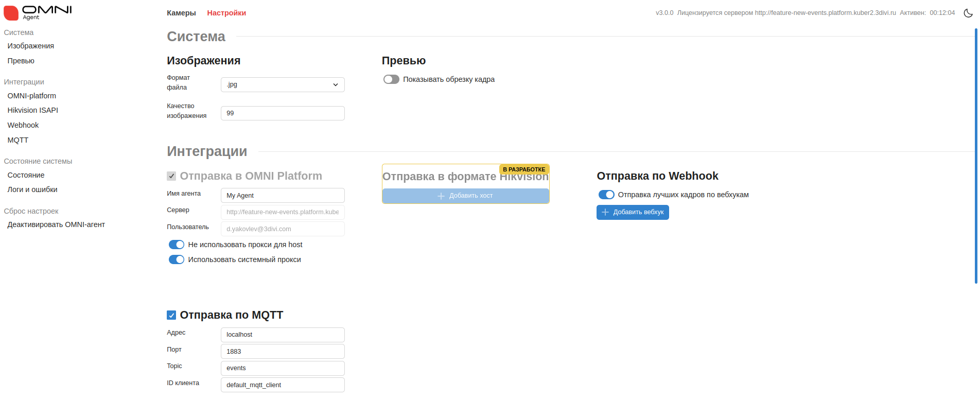
Task: Click plus icon on Добавить хост button
Action: tap(441, 196)
